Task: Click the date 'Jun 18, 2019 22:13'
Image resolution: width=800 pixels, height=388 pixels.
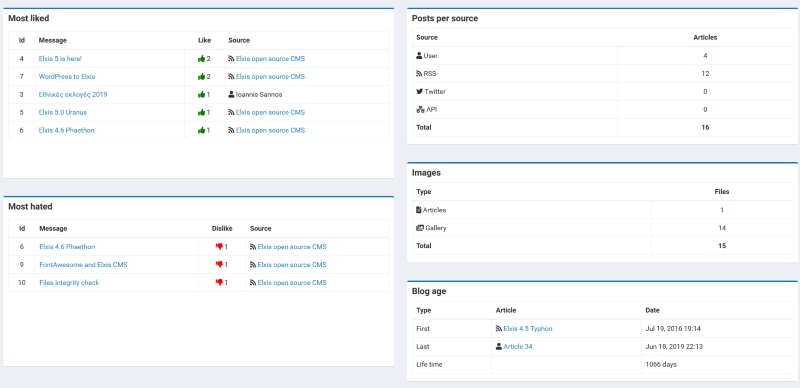Action: (674, 347)
